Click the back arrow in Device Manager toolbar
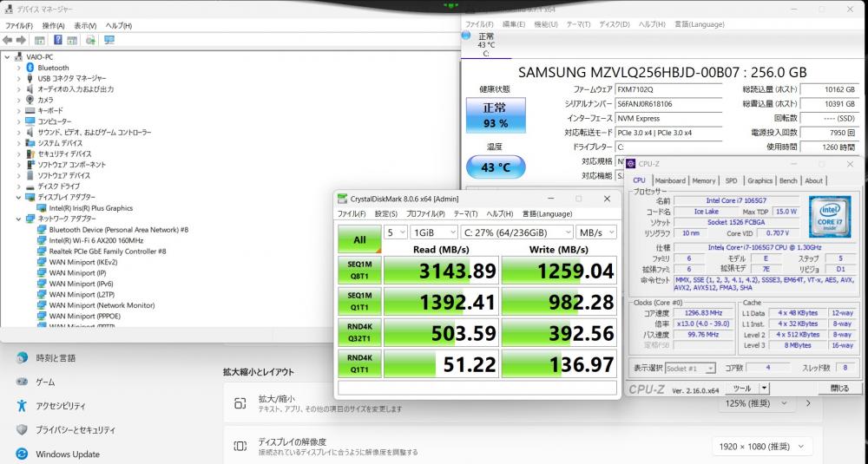 [7, 41]
